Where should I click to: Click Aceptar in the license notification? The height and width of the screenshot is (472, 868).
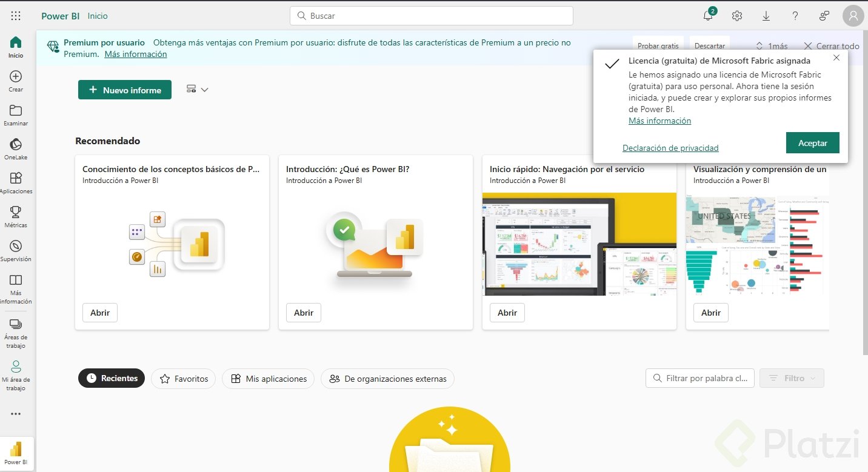click(x=813, y=143)
